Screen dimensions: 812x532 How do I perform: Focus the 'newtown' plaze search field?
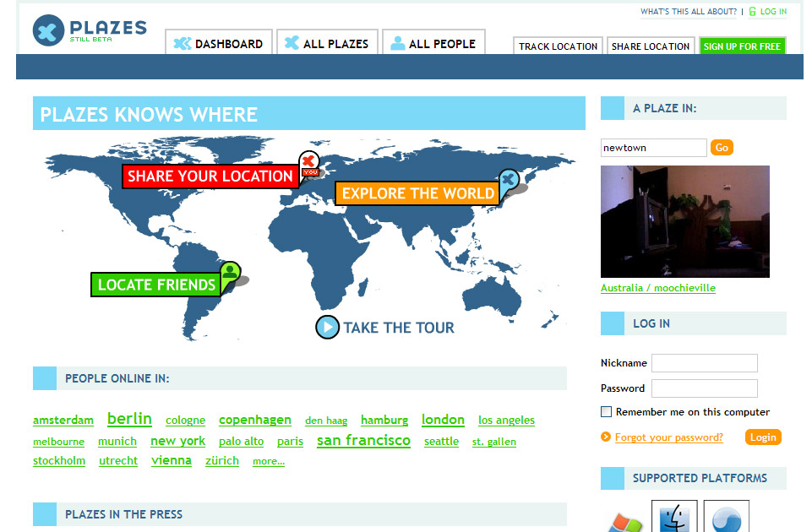click(653, 148)
